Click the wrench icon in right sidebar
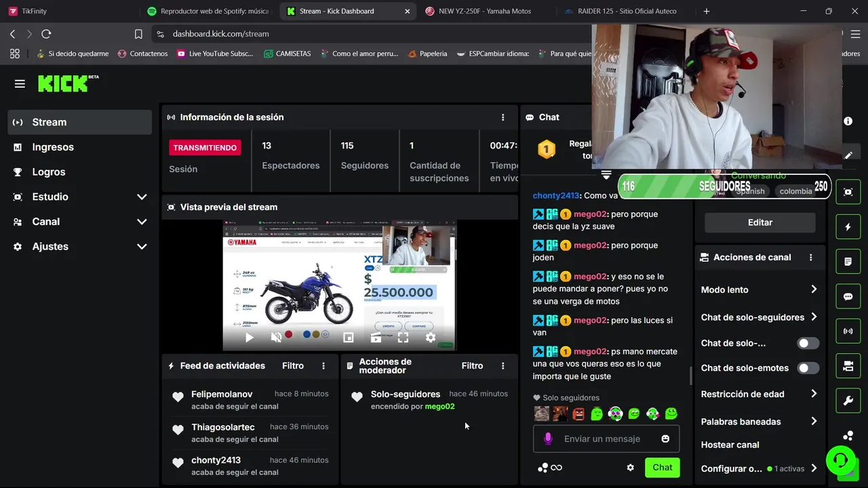The height and width of the screenshot is (488, 868). pos(848,401)
